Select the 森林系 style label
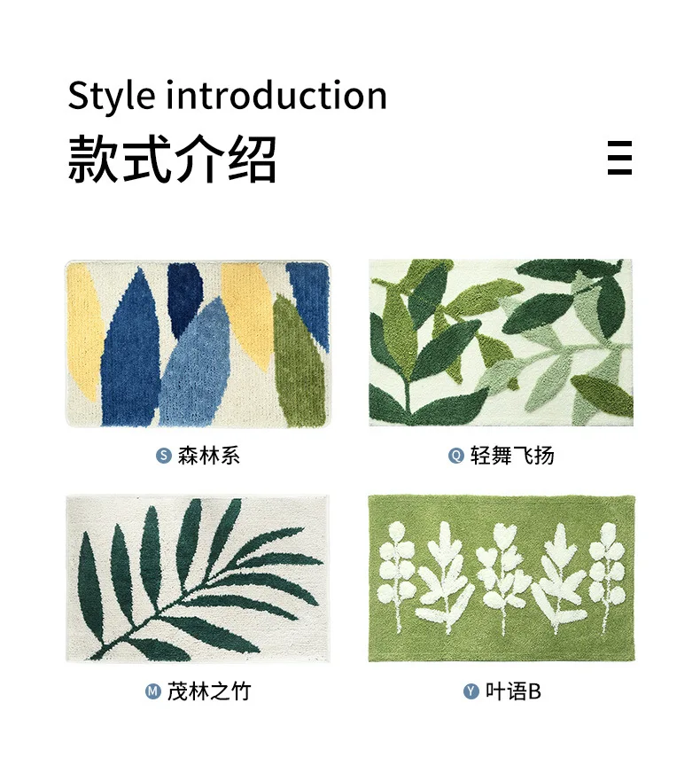This screenshot has height=765, width=700. click(209, 456)
